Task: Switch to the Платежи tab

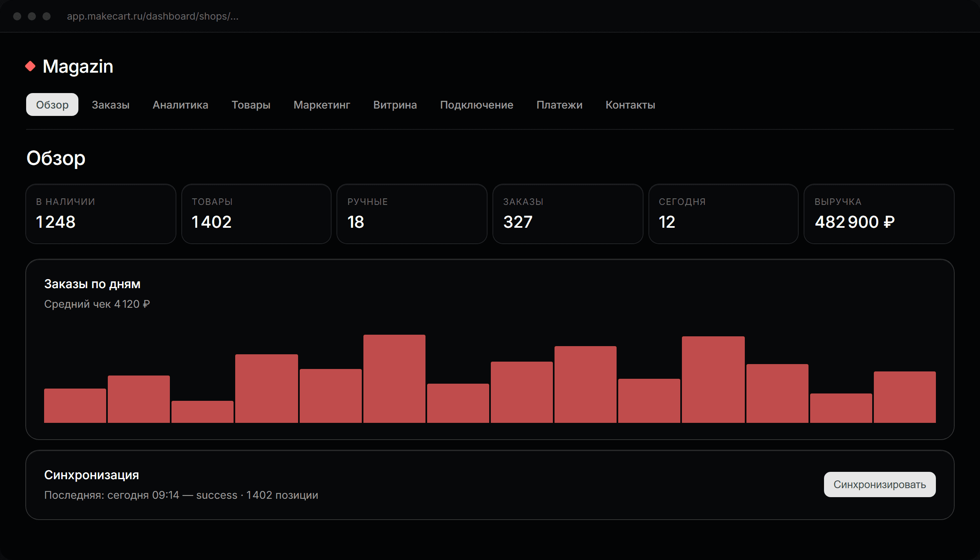Action: click(559, 105)
